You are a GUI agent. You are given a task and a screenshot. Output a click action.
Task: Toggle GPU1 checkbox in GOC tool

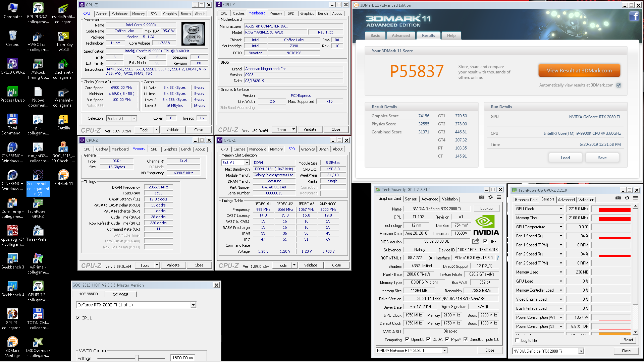78,318
